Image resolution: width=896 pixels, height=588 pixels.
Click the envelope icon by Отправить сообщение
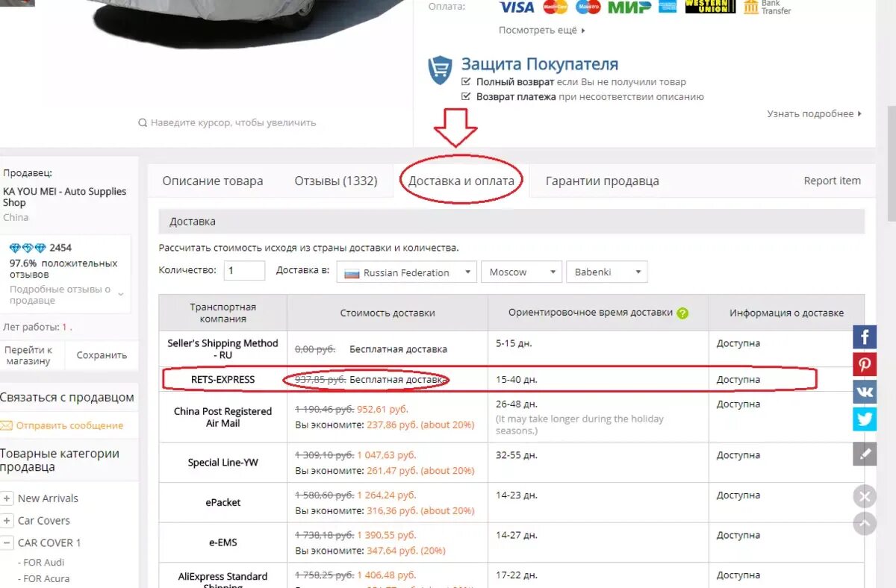tap(6, 425)
